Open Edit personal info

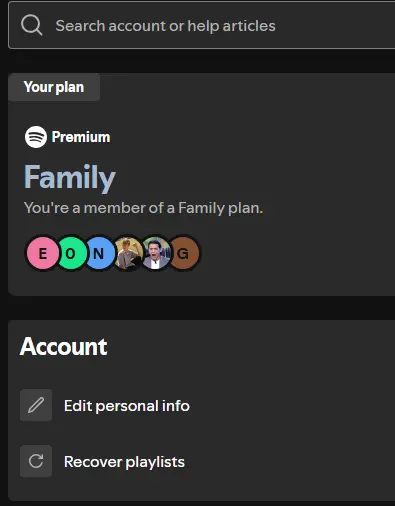click(x=127, y=406)
